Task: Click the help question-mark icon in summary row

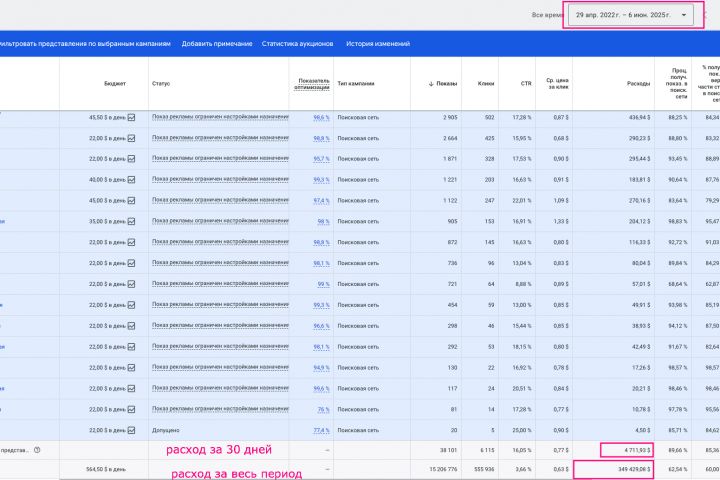Action: tap(37, 450)
